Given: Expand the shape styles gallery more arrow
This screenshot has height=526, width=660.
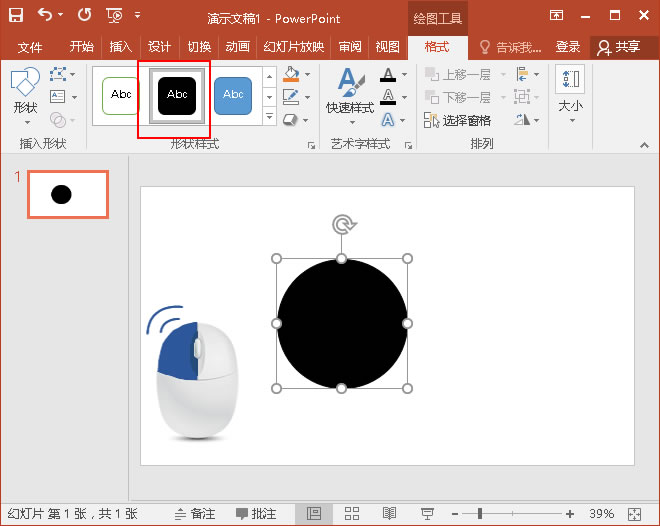Looking at the screenshot, I should [269, 117].
